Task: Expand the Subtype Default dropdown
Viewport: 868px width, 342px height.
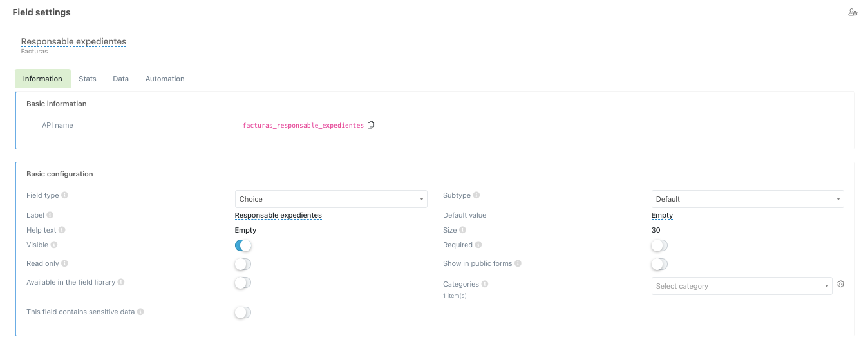Action: [748, 199]
